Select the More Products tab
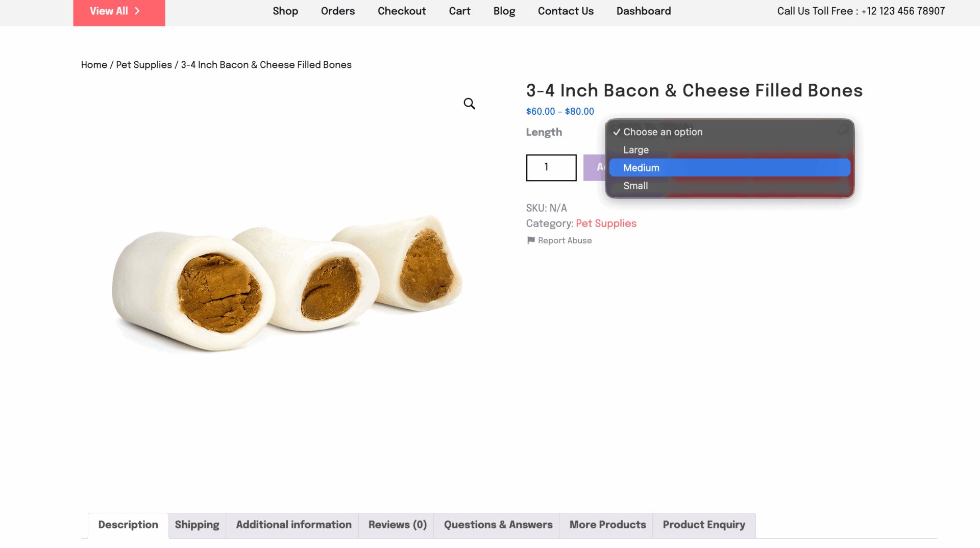The width and height of the screenshot is (980, 548). tap(607, 525)
